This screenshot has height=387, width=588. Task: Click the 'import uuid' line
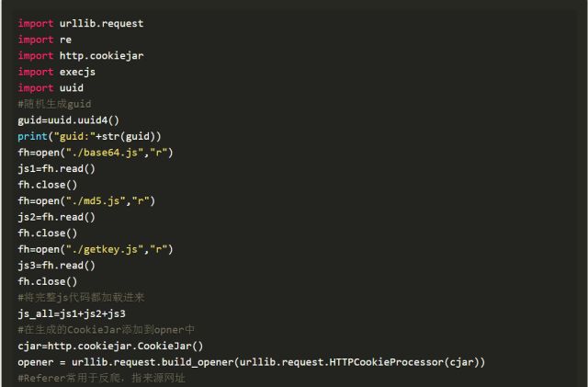(51, 87)
